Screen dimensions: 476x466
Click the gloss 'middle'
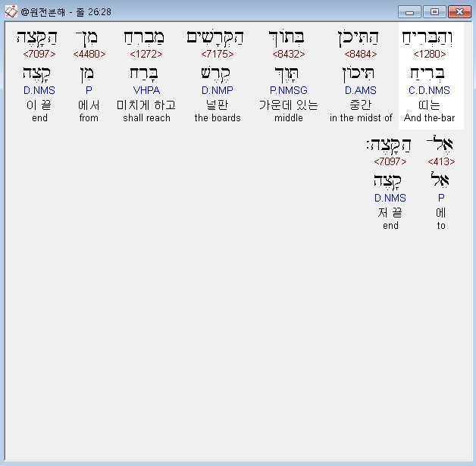pyautogui.click(x=288, y=117)
